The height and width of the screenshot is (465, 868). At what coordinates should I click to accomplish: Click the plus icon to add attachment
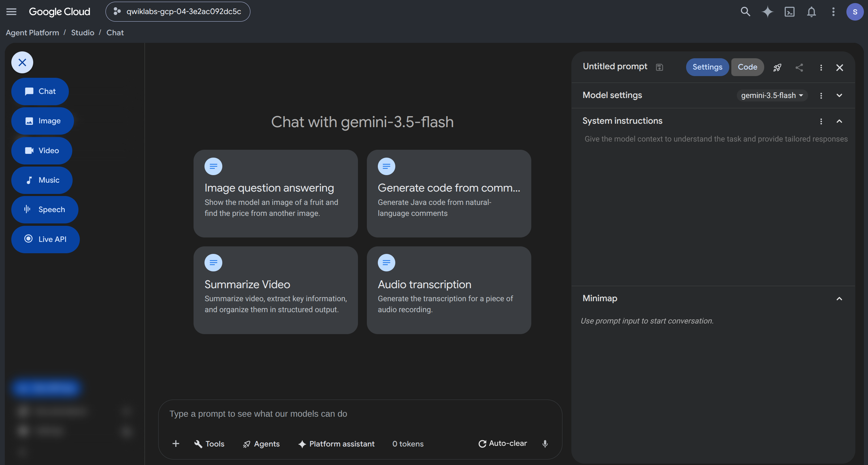tap(176, 444)
